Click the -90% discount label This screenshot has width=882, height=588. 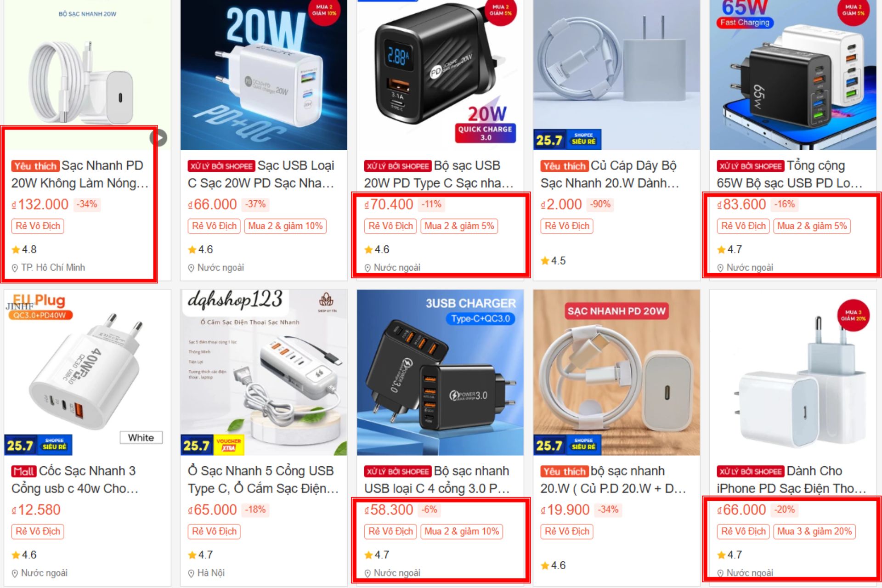pyautogui.click(x=600, y=204)
